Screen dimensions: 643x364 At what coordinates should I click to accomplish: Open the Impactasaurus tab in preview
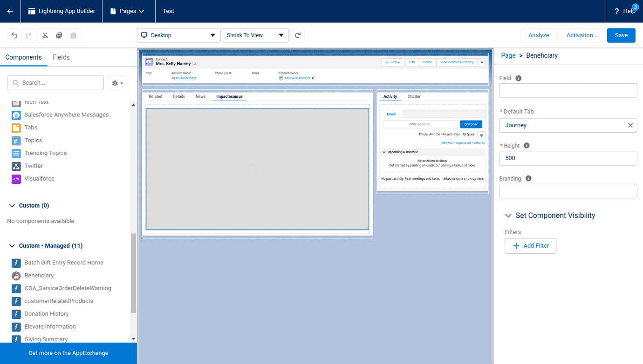click(x=229, y=96)
